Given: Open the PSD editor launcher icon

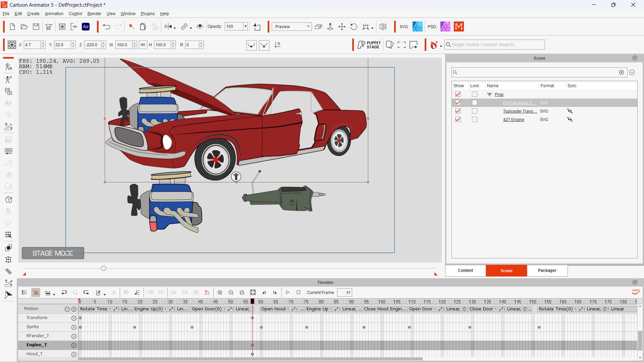Looking at the screenshot, I should [445, 26].
